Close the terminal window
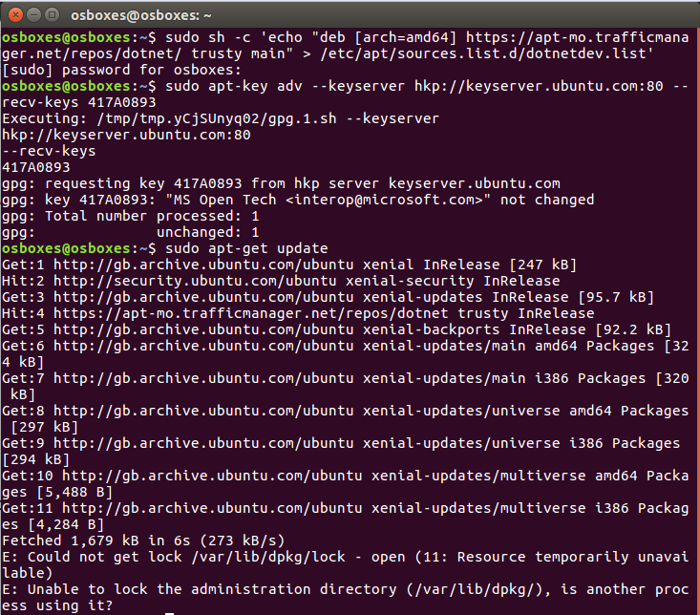The image size is (700, 615). click(x=13, y=13)
